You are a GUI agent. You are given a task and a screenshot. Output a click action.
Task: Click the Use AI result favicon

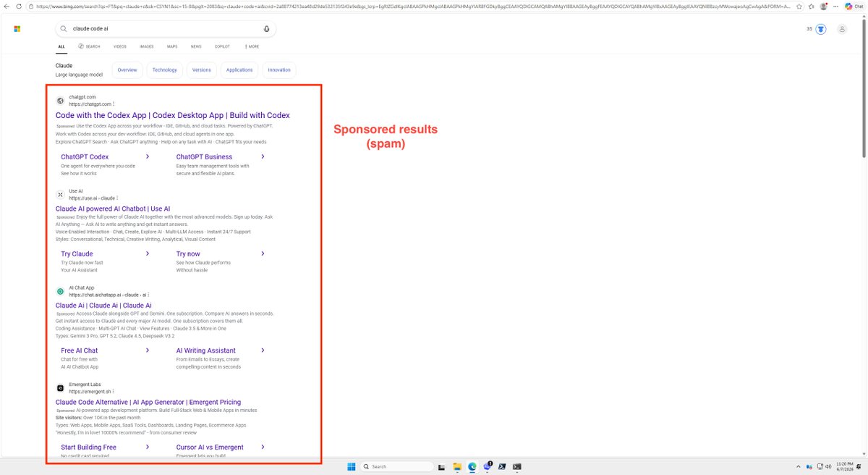[x=61, y=195]
